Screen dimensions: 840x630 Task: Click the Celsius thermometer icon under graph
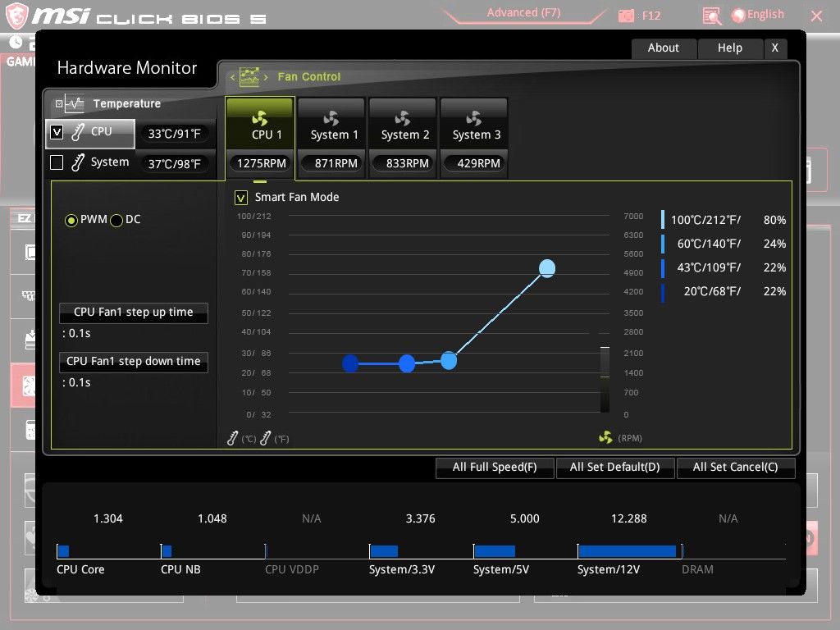232,438
